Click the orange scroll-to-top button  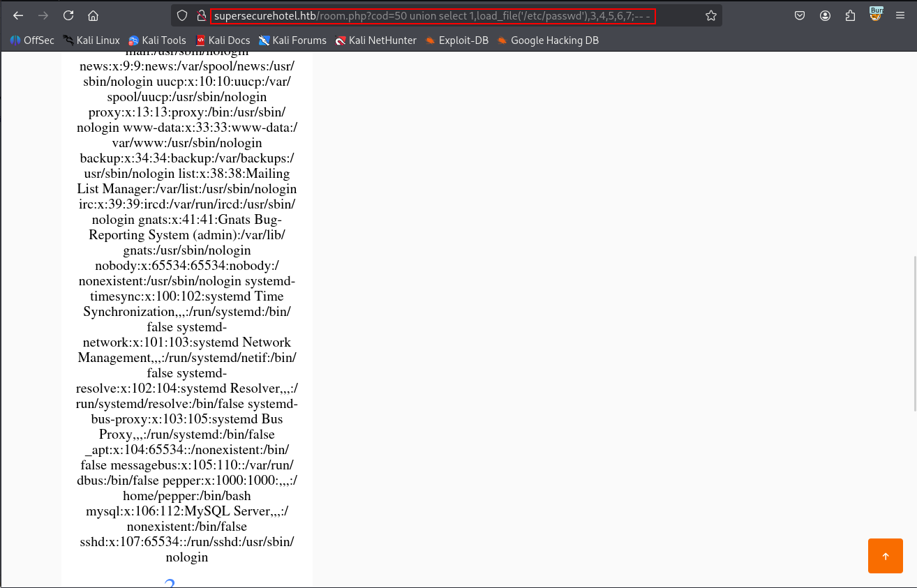click(886, 556)
